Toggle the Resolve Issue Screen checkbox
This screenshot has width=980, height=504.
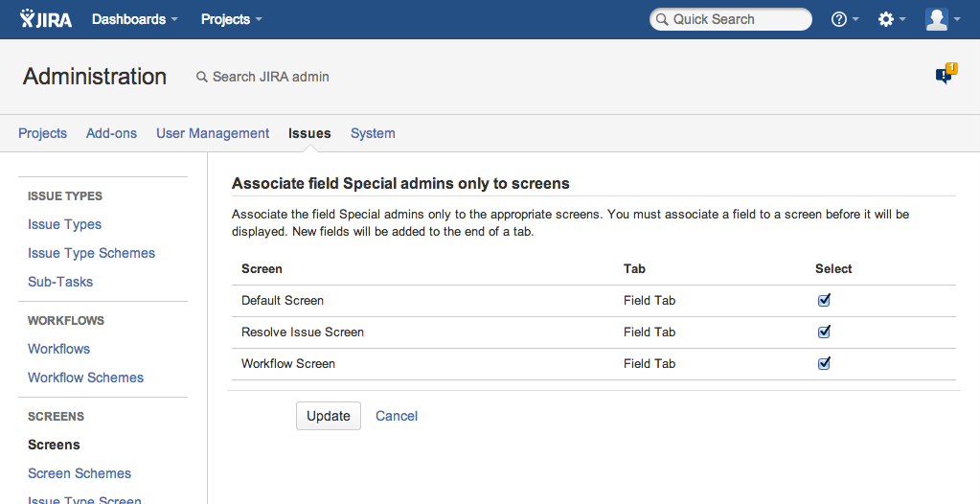(824, 332)
